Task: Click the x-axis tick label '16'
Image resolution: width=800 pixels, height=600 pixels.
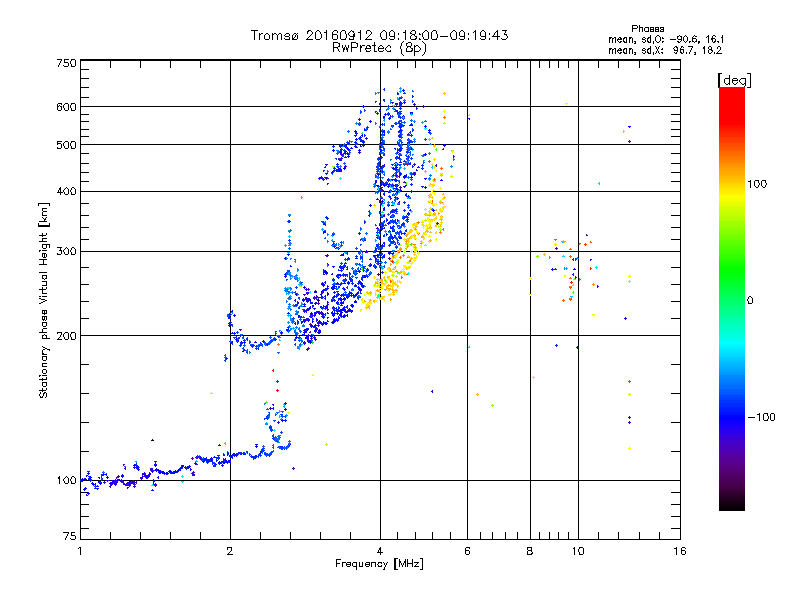Action: point(680,551)
